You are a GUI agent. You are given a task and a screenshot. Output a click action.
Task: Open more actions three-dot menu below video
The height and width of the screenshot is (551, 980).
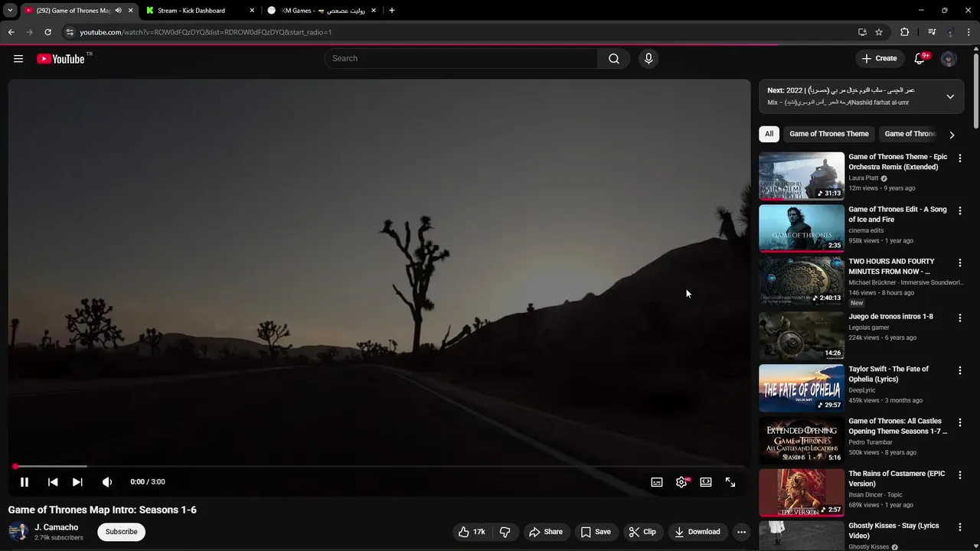[x=741, y=532]
